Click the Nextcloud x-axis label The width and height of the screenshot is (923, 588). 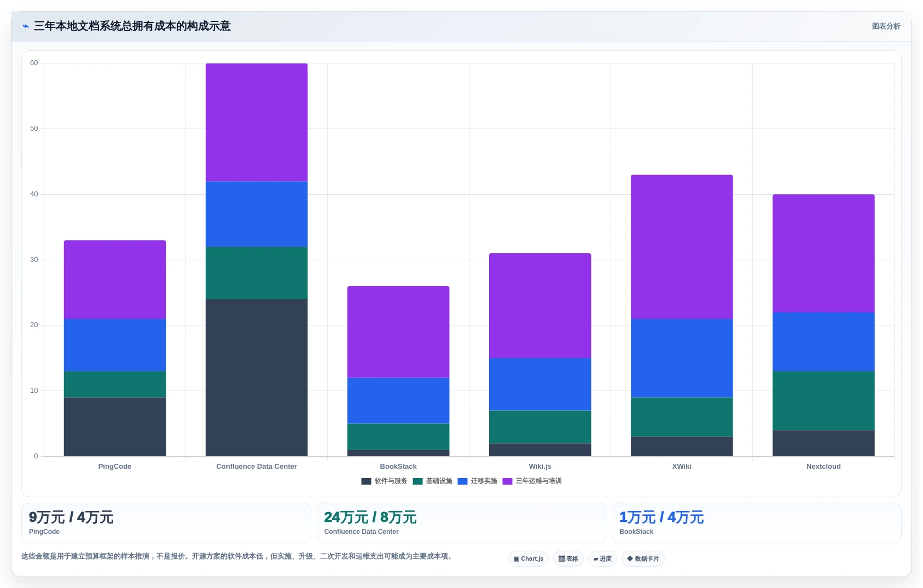click(x=823, y=467)
